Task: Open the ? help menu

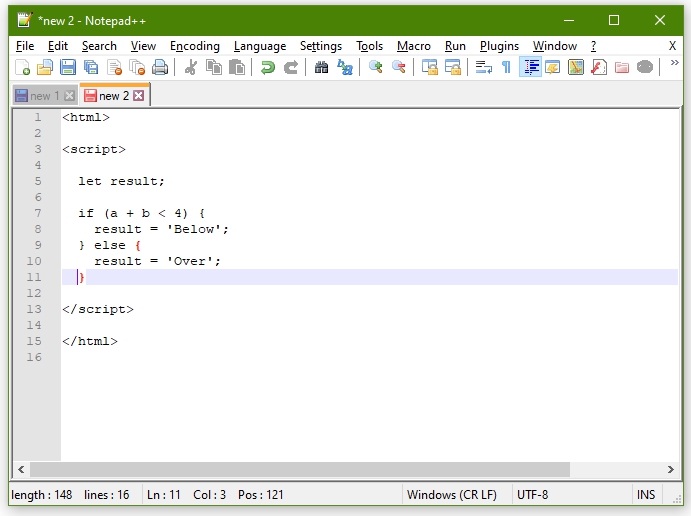Action: [x=594, y=46]
